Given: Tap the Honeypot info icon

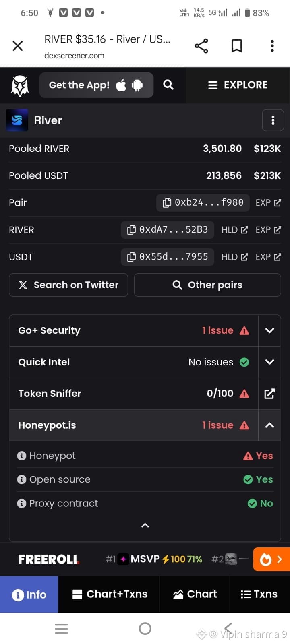Looking at the screenshot, I should (22, 456).
